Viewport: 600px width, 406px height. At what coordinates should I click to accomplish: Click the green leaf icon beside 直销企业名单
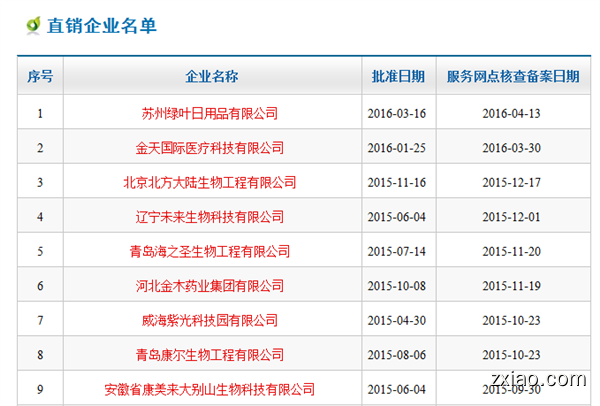[33, 26]
